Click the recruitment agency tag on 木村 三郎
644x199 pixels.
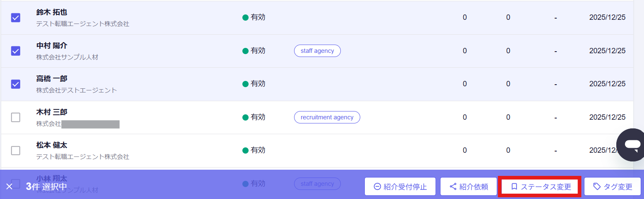click(327, 117)
